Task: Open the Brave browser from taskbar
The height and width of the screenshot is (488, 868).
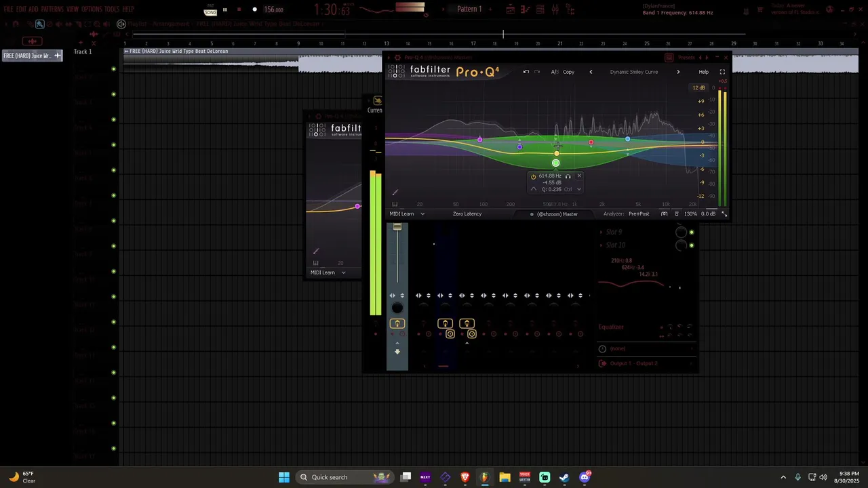Action: pyautogui.click(x=465, y=477)
